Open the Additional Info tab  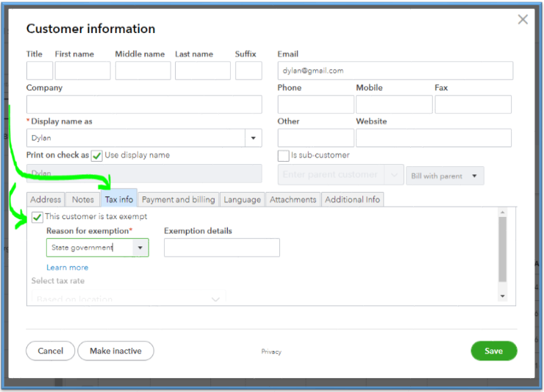(352, 199)
